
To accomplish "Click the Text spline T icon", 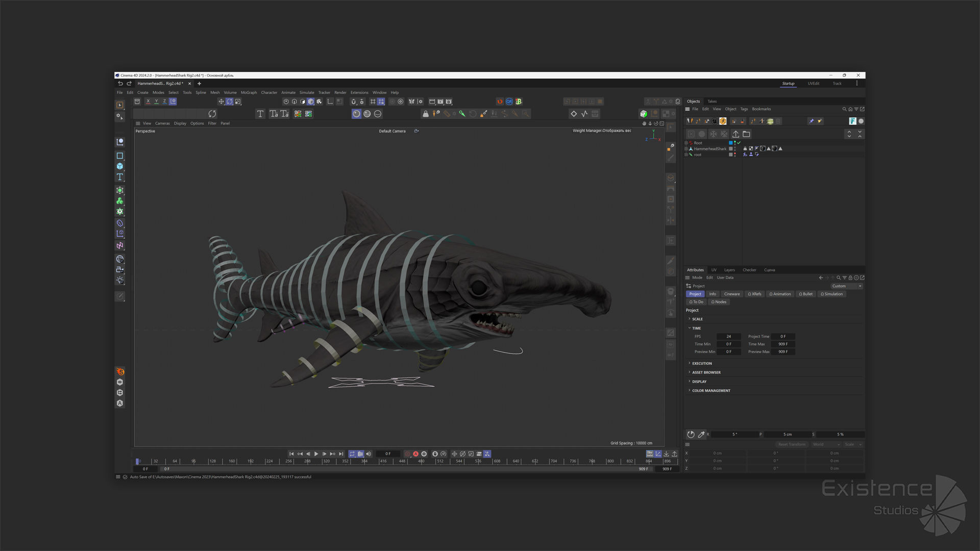I will coord(260,114).
